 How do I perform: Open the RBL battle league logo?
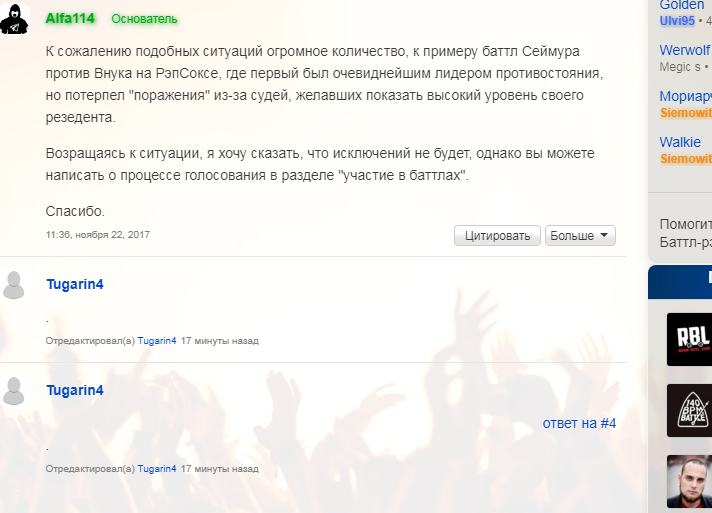coord(689,337)
